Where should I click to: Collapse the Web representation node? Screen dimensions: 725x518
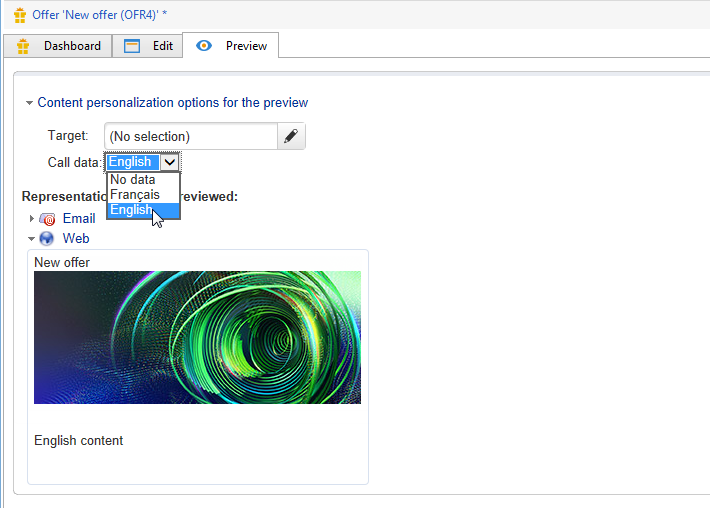31,239
